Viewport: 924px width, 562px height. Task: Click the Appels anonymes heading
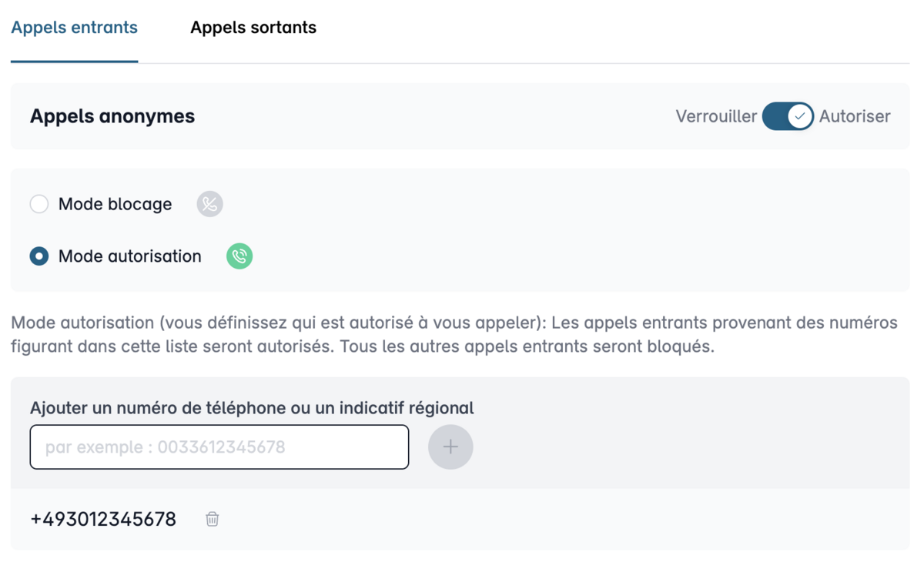click(112, 116)
